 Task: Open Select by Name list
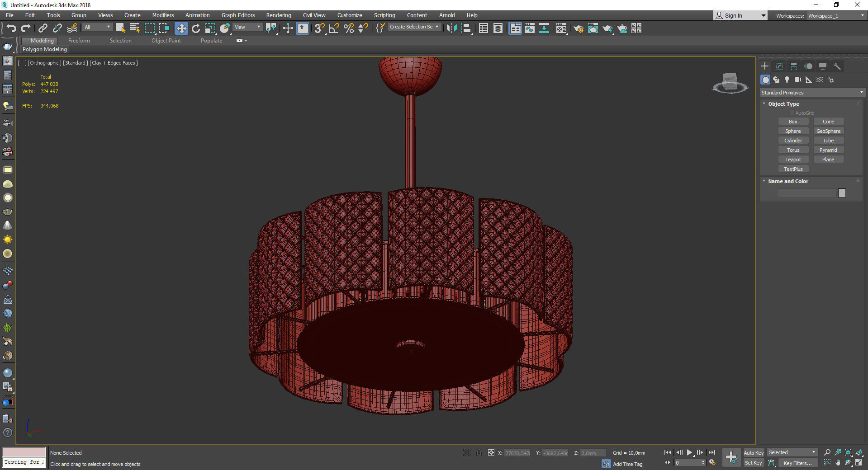tap(135, 28)
